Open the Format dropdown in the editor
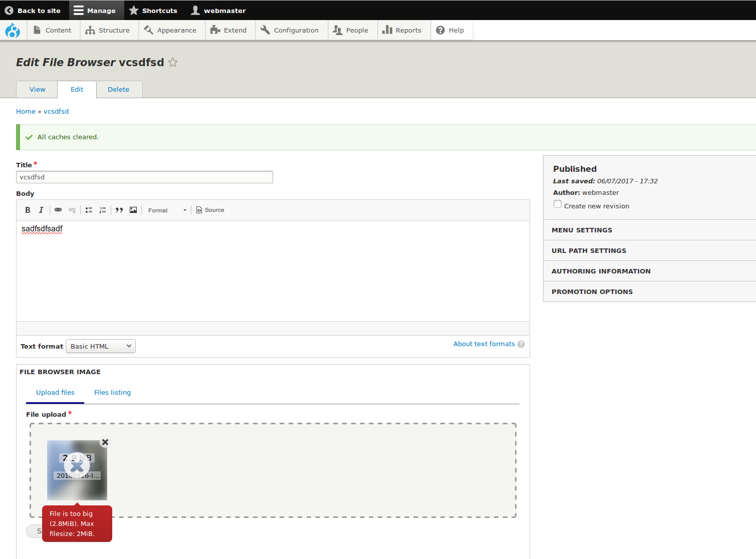This screenshot has width=756, height=559. tap(166, 210)
